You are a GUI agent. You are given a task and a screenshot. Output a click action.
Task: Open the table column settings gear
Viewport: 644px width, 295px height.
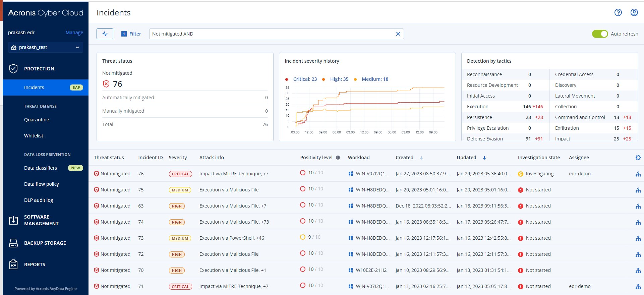(x=638, y=158)
